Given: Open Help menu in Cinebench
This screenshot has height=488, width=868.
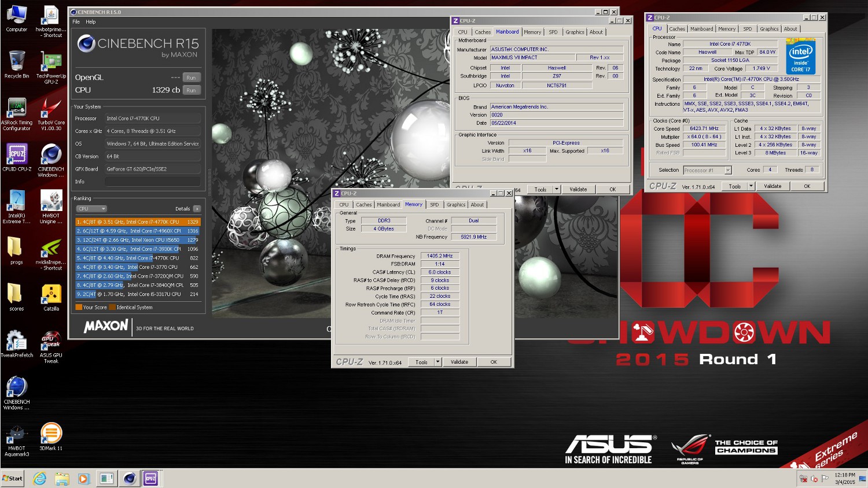Looking at the screenshot, I should tap(91, 22).
